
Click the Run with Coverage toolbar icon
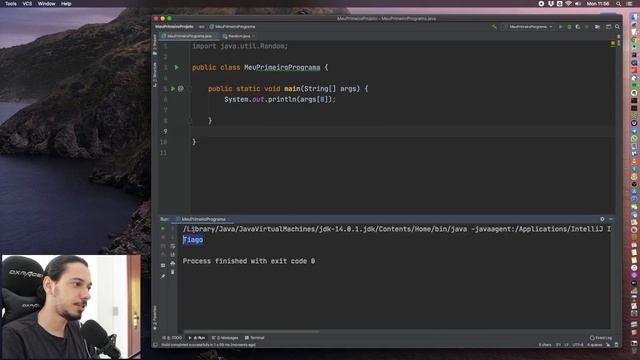pos(578,27)
